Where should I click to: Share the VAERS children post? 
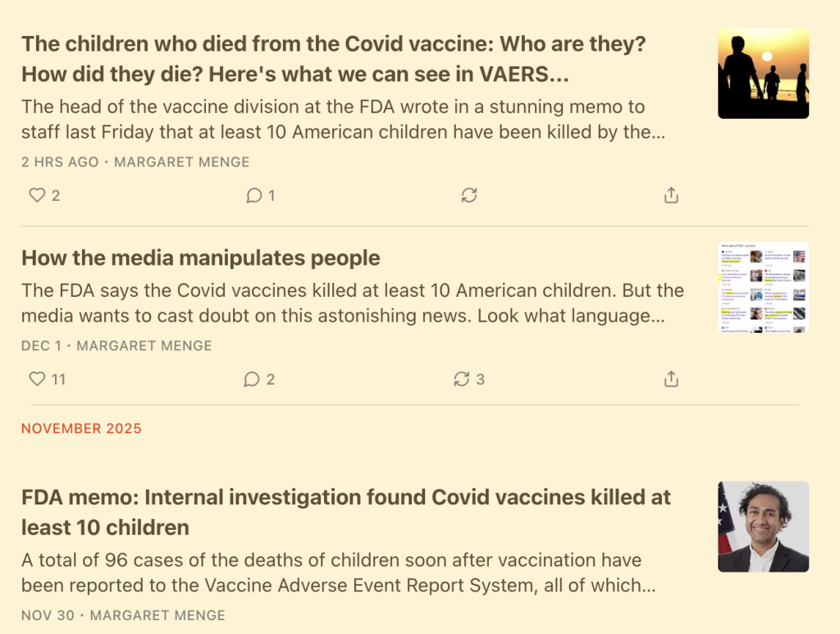click(x=671, y=195)
